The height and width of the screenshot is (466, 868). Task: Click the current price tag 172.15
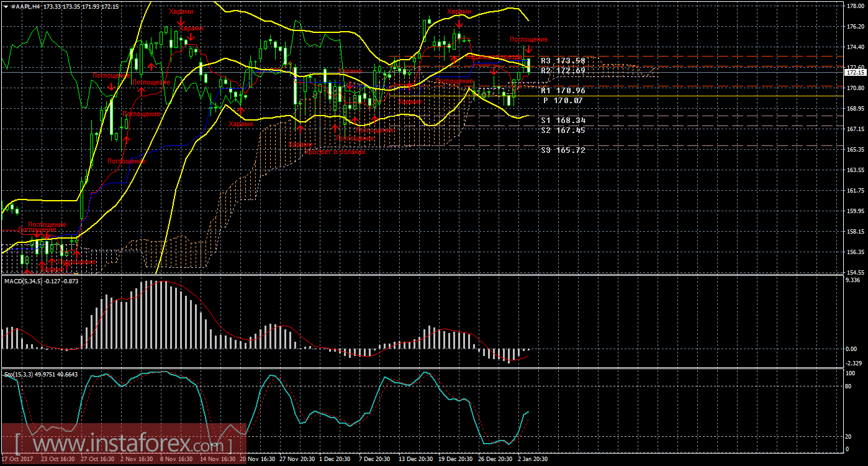tap(855, 72)
